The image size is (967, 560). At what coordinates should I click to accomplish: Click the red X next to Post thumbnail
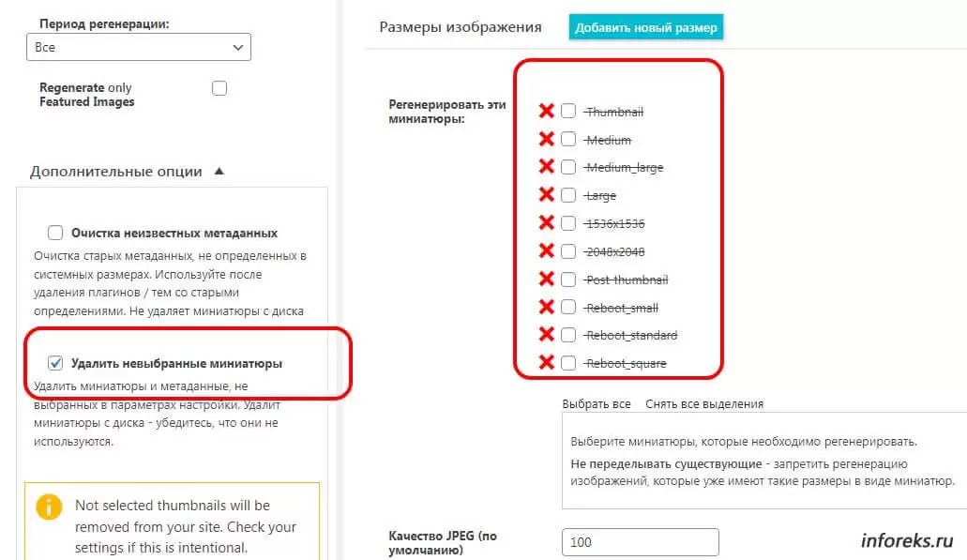pos(547,279)
